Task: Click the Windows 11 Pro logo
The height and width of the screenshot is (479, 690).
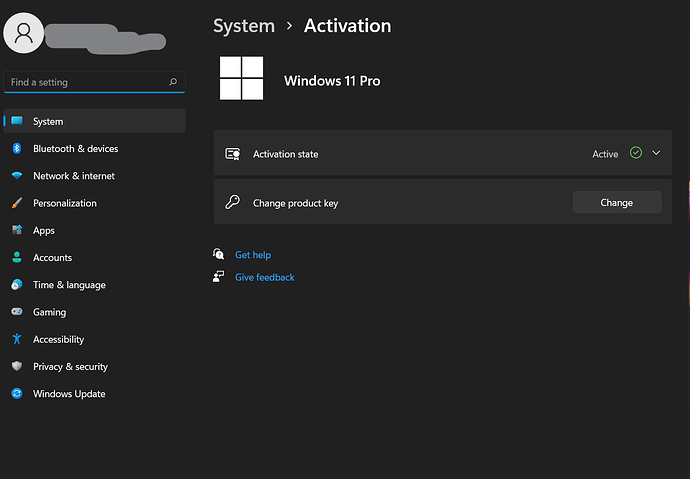Action: click(x=241, y=78)
